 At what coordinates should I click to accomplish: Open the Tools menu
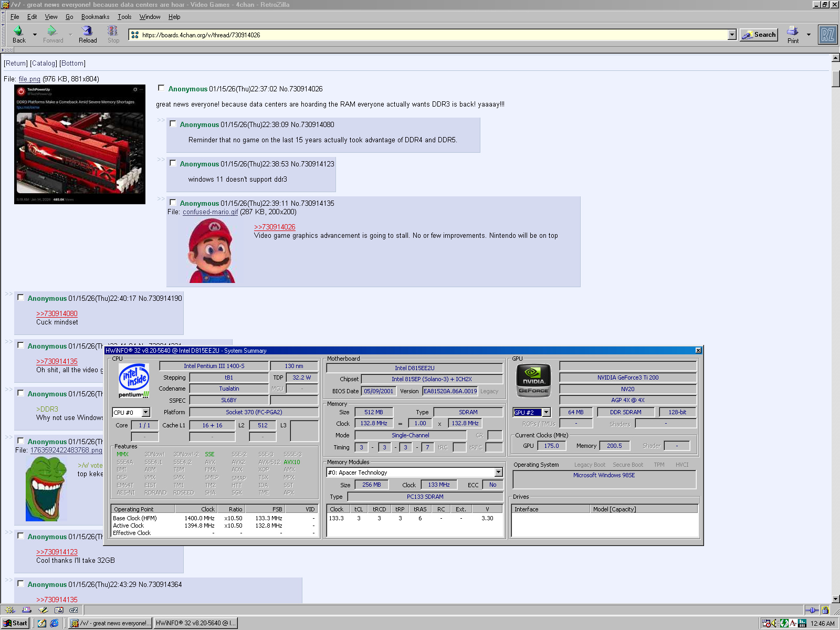124,17
